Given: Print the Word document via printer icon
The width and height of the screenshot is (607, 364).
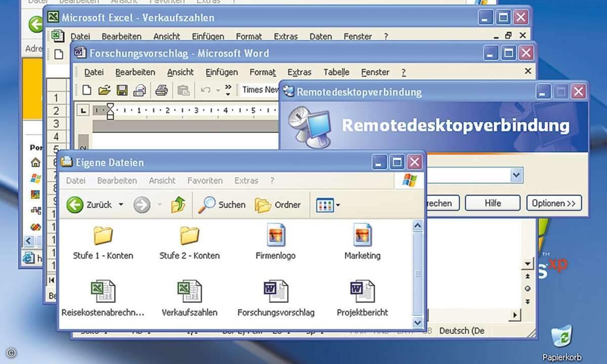Looking at the screenshot, I should point(161,90).
